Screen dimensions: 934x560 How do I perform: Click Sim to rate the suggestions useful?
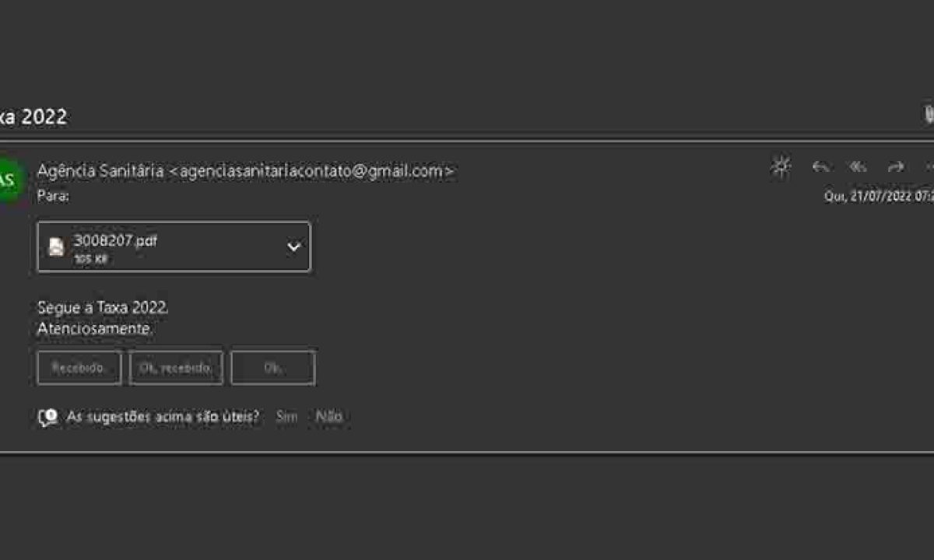pyautogui.click(x=286, y=417)
